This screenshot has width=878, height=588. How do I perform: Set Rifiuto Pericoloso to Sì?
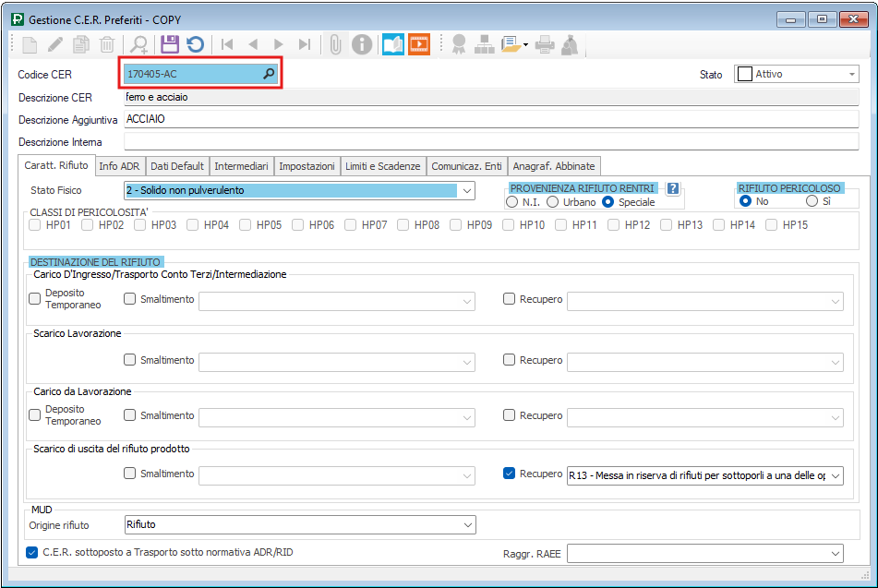[x=812, y=201]
